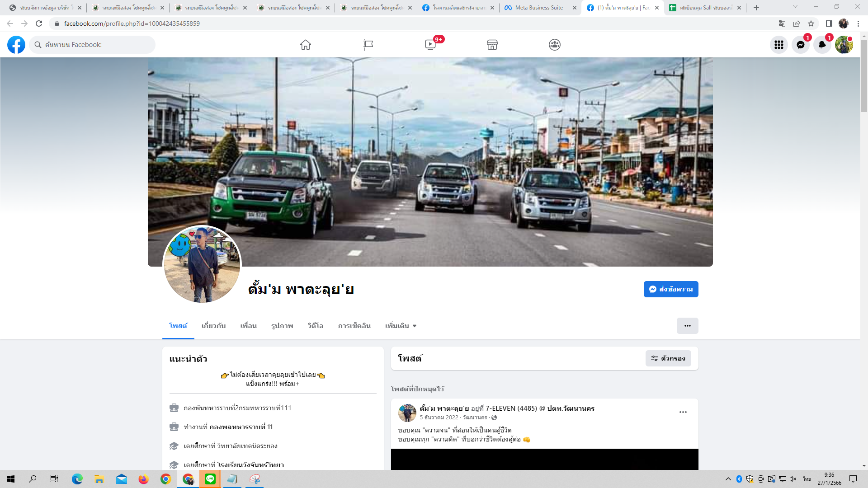Open the Groups icon
The width and height of the screenshot is (868, 488).
coord(555,45)
